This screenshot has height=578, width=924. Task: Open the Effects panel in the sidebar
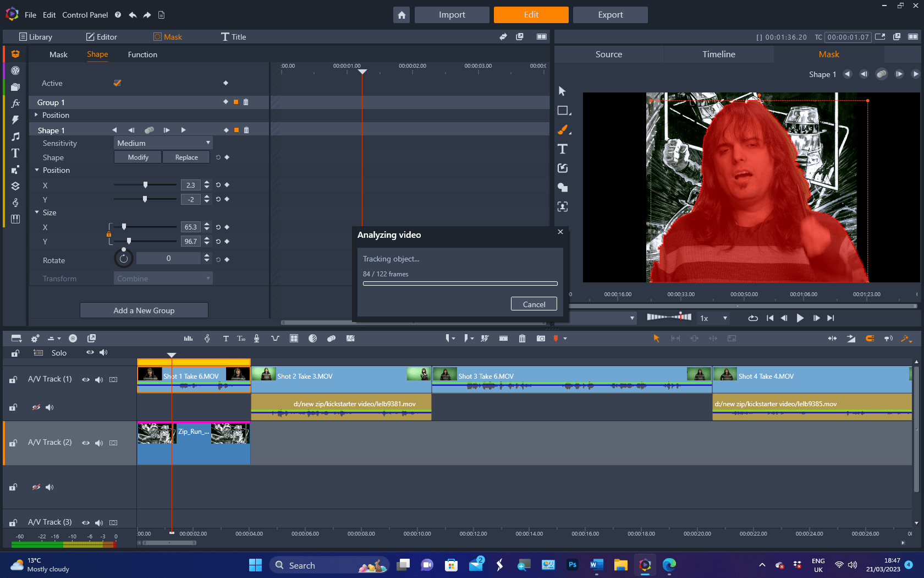pyautogui.click(x=15, y=103)
